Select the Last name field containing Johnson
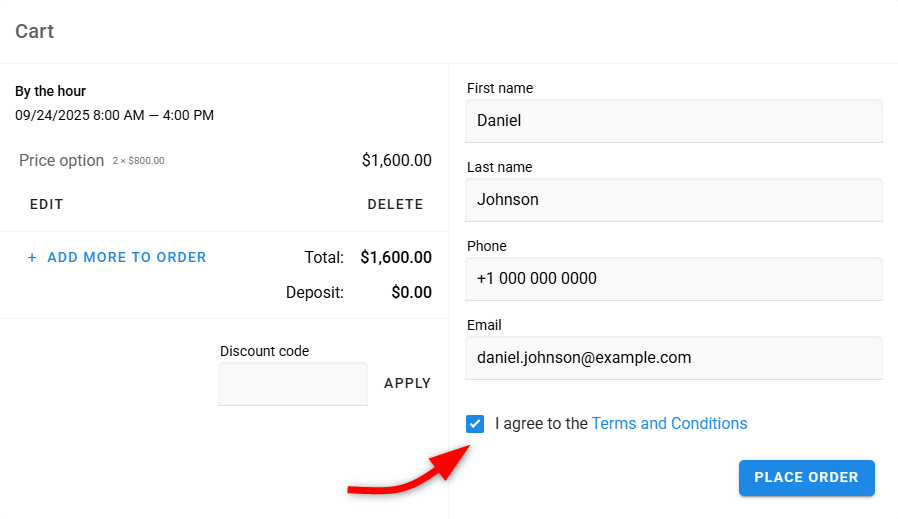This screenshot has width=898, height=519. click(674, 200)
